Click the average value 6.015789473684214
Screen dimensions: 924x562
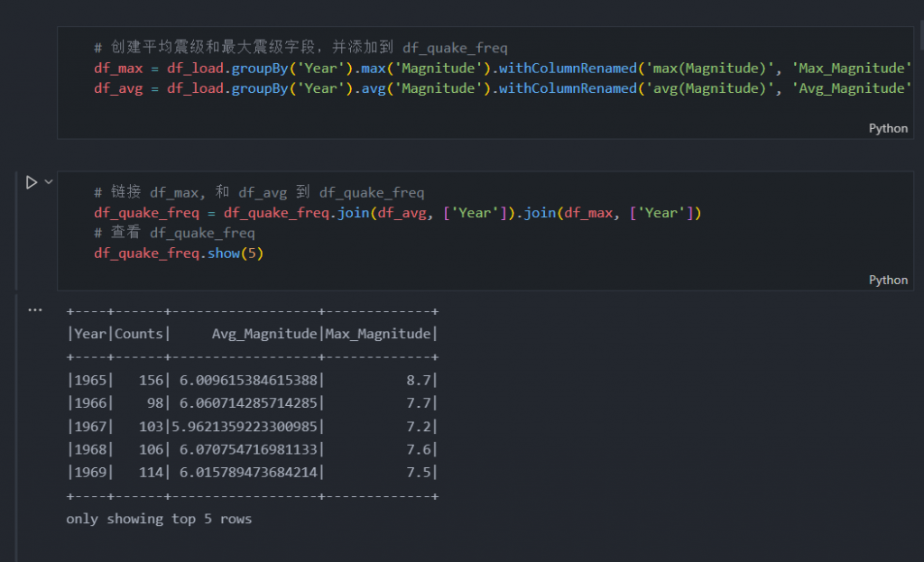[248, 473]
